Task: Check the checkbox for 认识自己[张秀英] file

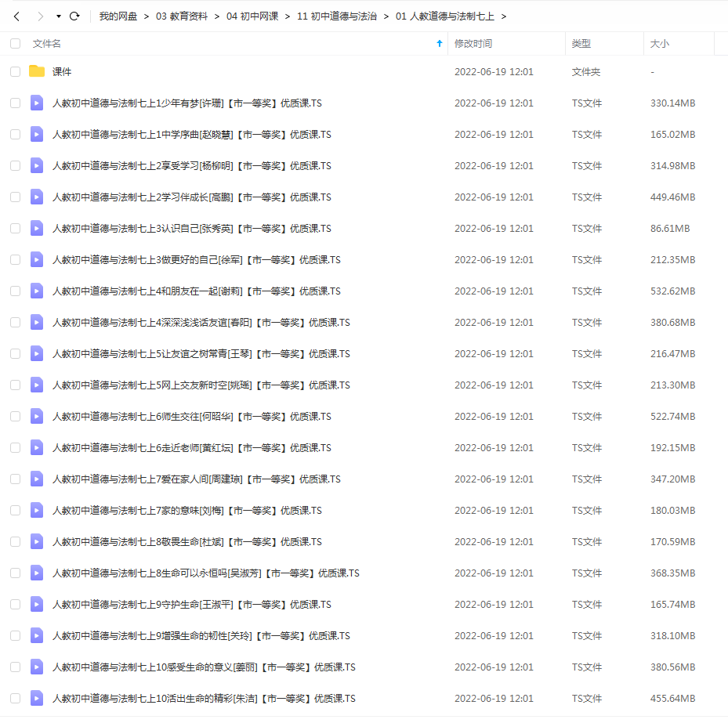Action: pos(13,228)
